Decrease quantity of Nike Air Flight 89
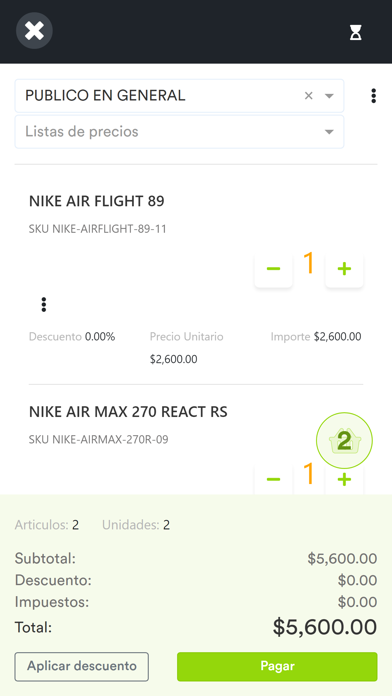The height and width of the screenshot is (696, 392). (x=273, y=269)
